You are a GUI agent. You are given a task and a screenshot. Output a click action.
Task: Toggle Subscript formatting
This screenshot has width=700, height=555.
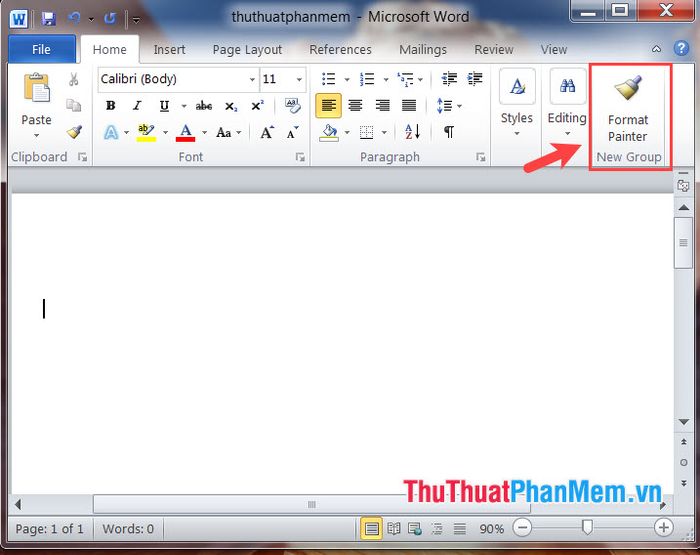pyautogui.click(x=231, y=106)
